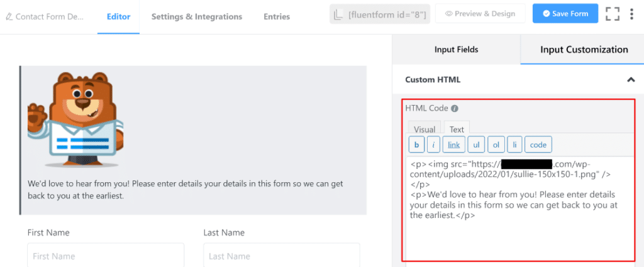Insert unordered list with ul button
This screenshot has height=267, width=644.
click(476, 145)
